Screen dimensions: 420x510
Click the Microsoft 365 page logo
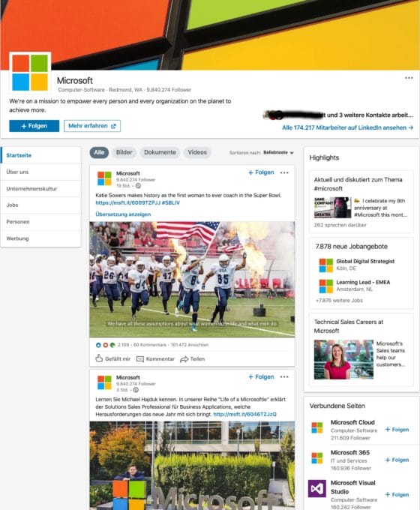click(316, 457)
